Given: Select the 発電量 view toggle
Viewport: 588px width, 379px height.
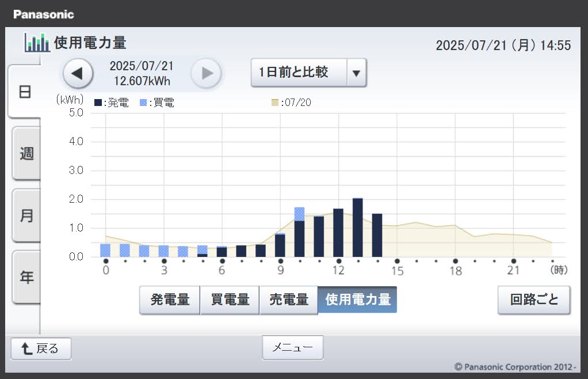Looking at the screenshot, I should pos(170,300).
